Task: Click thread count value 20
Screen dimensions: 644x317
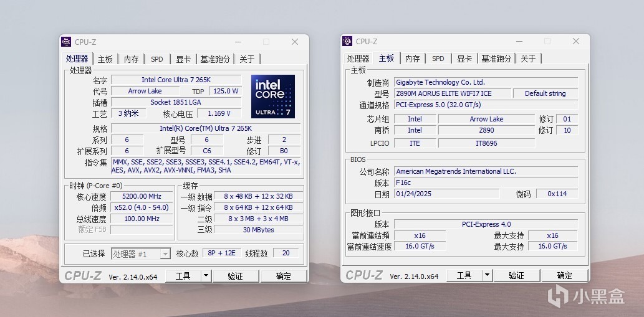Action: pyautogui.click(x=286, y=253)
